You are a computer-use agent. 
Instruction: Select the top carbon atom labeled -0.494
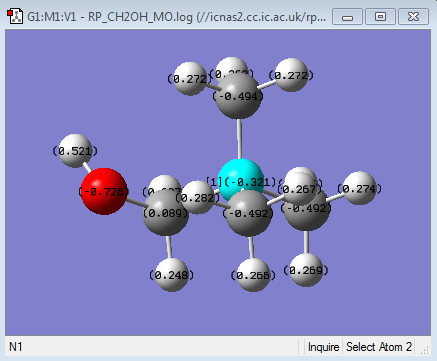pyautogui.click(x=238, y=97)
